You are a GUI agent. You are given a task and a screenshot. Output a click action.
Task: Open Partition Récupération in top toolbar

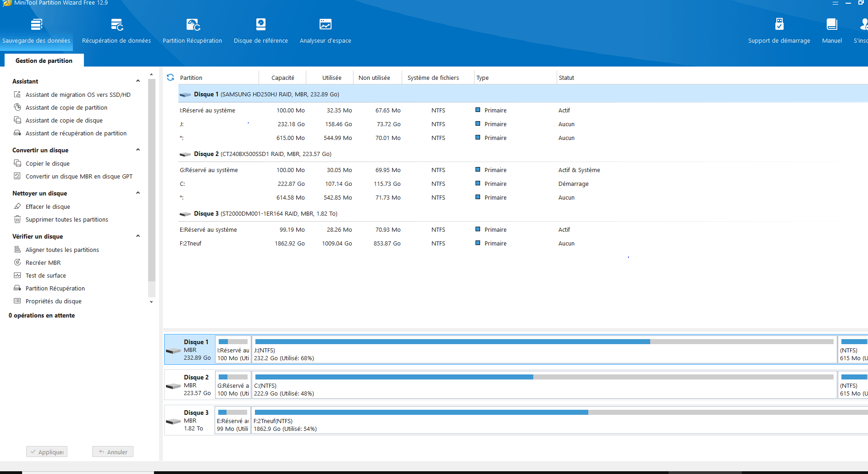tap(192, 30)
